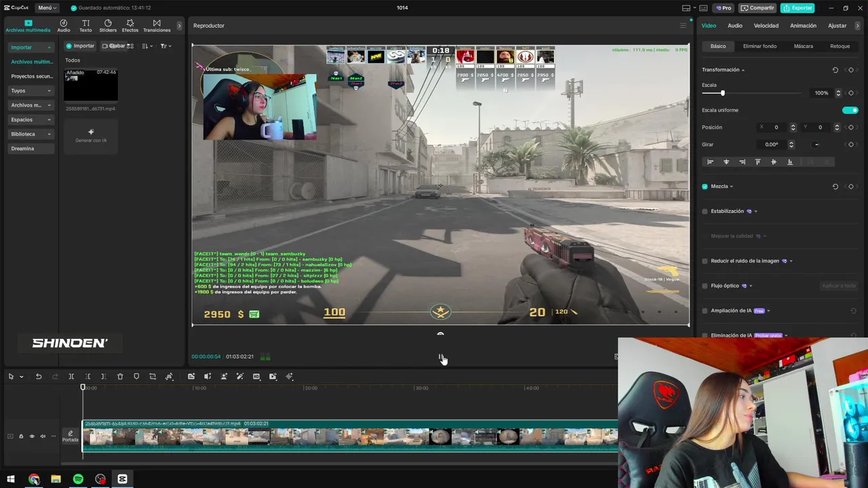The height and width of the screenshot is (488, 868).
Task: Delete right of playhead tool
Action: (103, 376)
